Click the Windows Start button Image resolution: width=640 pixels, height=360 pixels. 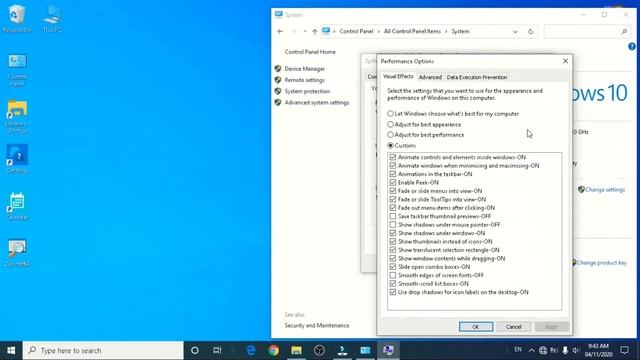coord(11,350)
